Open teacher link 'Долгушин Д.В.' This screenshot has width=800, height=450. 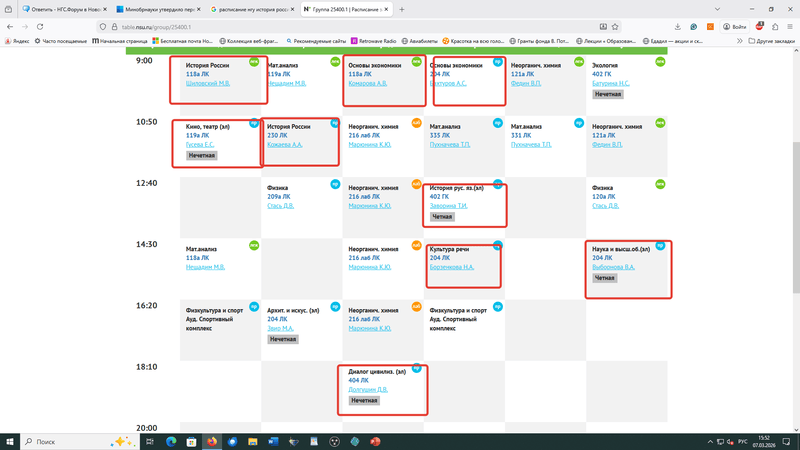(368, 389)
